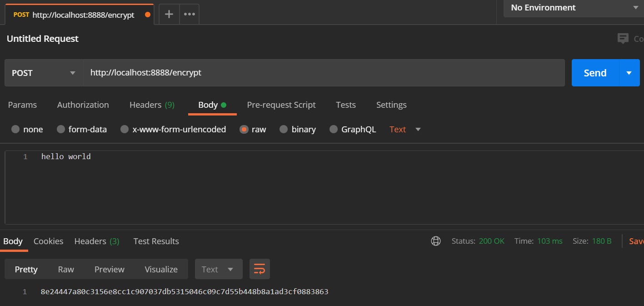Select the form-data body option

pyautogui.click(x=61, y=129)
